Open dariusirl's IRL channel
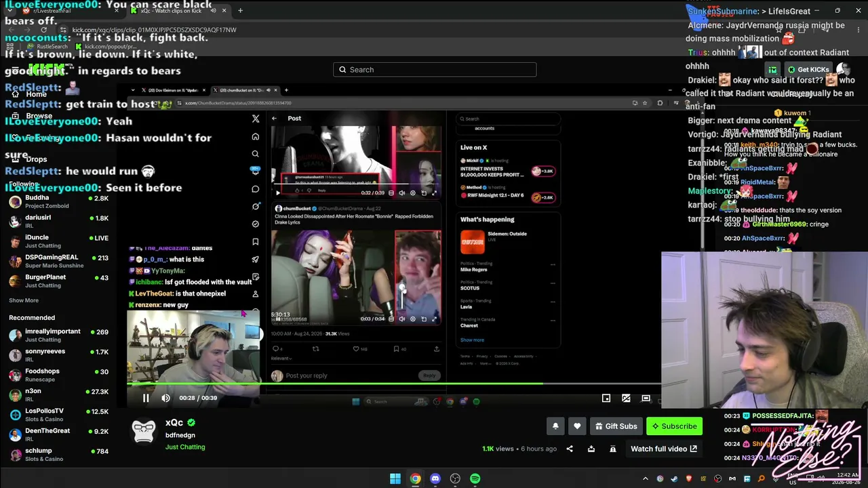868x488 pixels. click(x=58, y=222)
